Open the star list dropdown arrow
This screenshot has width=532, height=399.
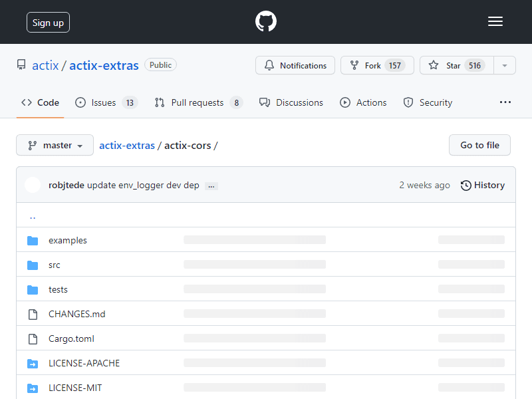tap(505, 65)
